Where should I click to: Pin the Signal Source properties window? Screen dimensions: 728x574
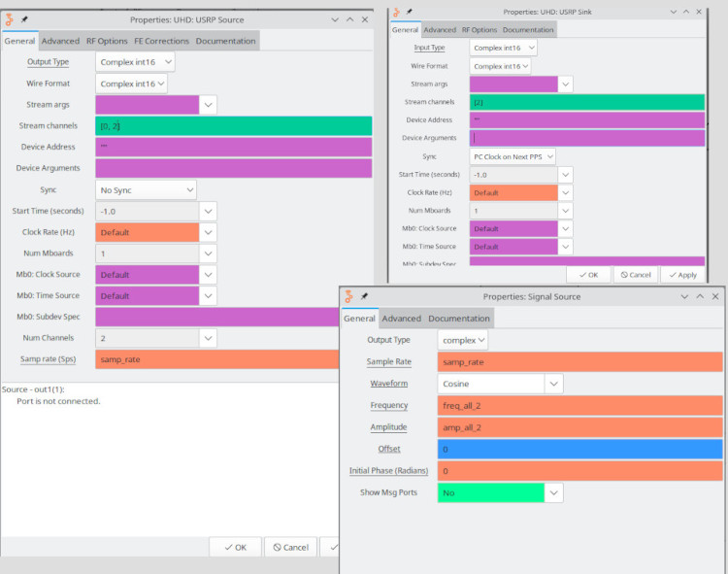[364, 295]
